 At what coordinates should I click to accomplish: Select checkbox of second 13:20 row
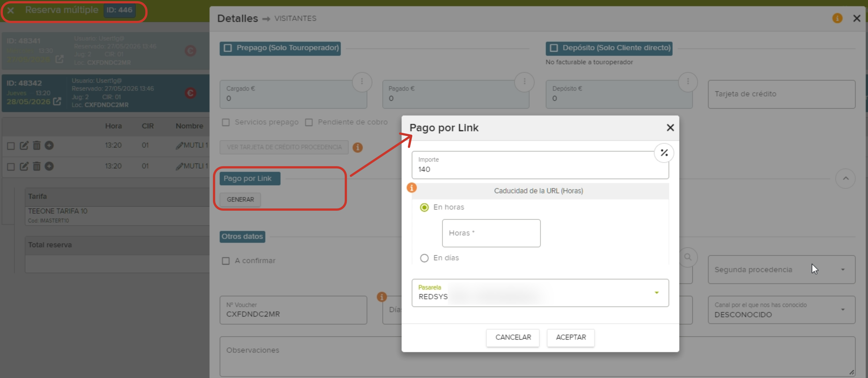[11, 167]
